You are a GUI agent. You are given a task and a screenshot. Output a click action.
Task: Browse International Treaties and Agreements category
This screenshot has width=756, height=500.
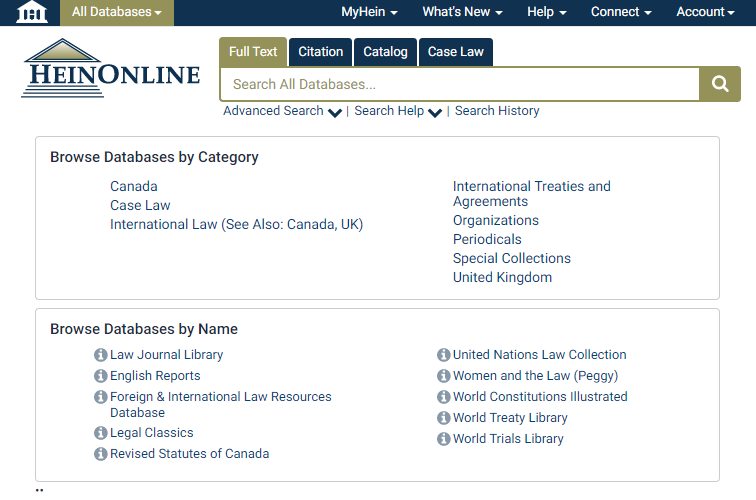(531, 194)
